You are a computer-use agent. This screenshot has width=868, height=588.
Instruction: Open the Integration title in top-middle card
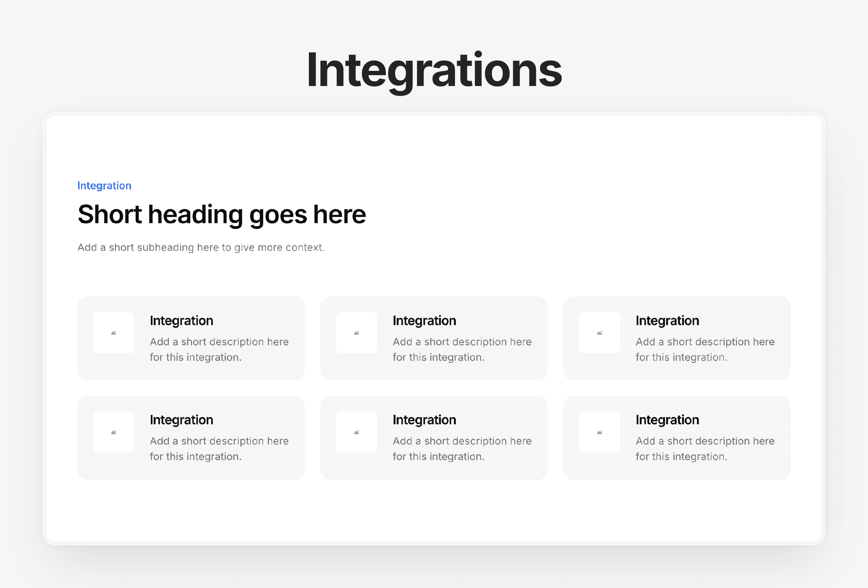(x=424, y=321)
